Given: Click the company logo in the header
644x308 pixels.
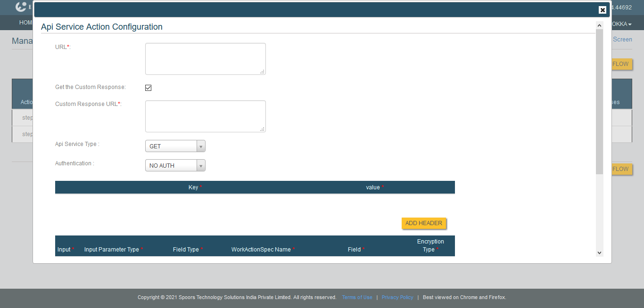Looking at the screenshot, I should tap(21, 7).
